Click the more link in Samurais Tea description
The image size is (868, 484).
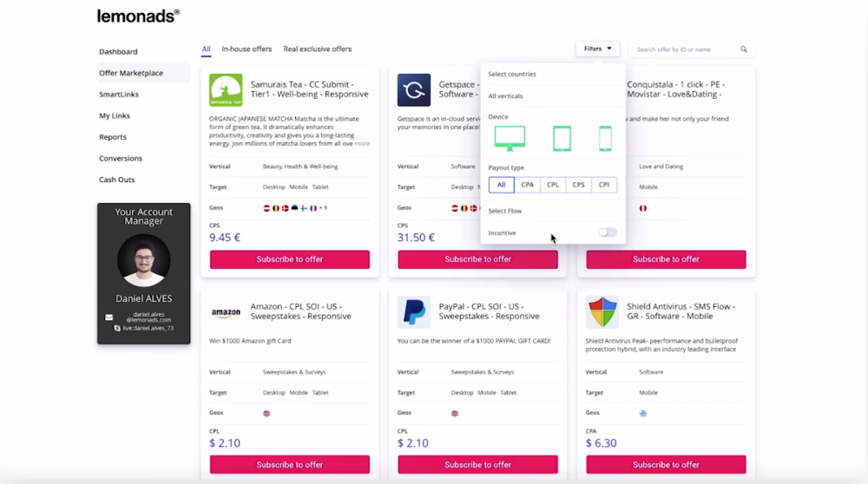[362, 144]
